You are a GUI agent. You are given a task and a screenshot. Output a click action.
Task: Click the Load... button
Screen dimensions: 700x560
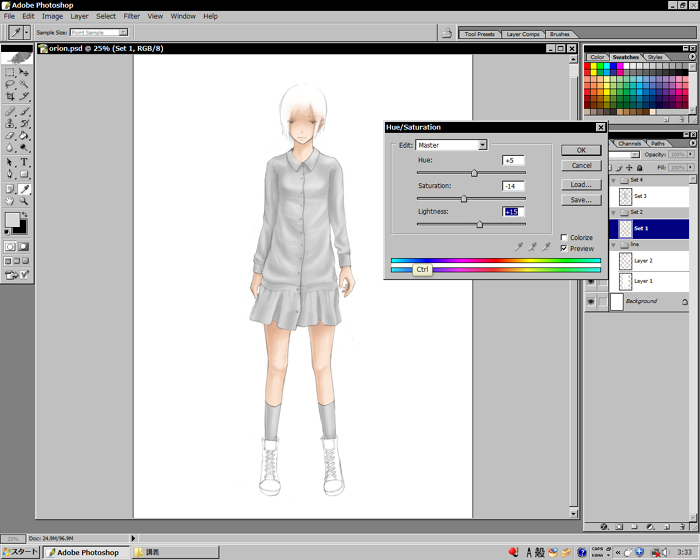click(580, 185)
